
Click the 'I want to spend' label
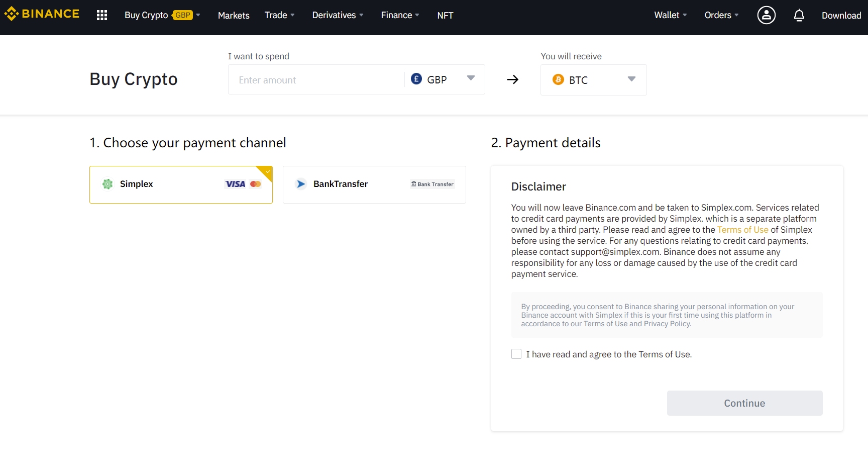[259, 56]
